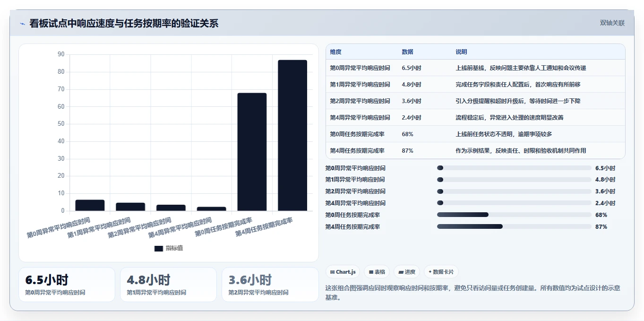Click the description 流程稳定后，异常进入处理的速度明显改善

pyautogui.click(x=509, y=118)
